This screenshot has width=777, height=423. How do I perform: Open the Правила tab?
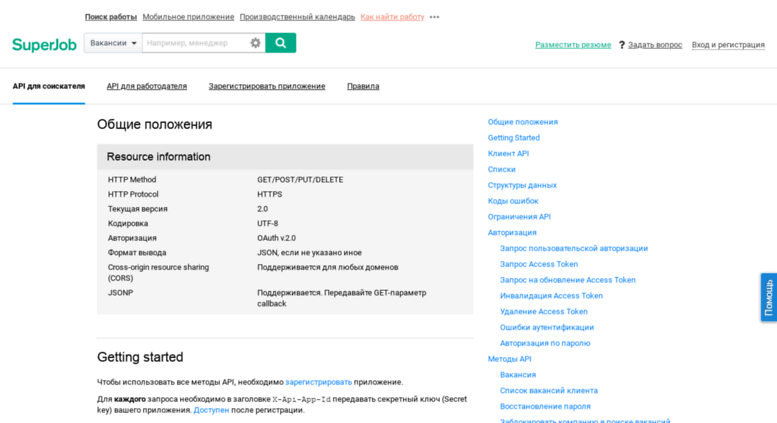click(x=363, y=86)
